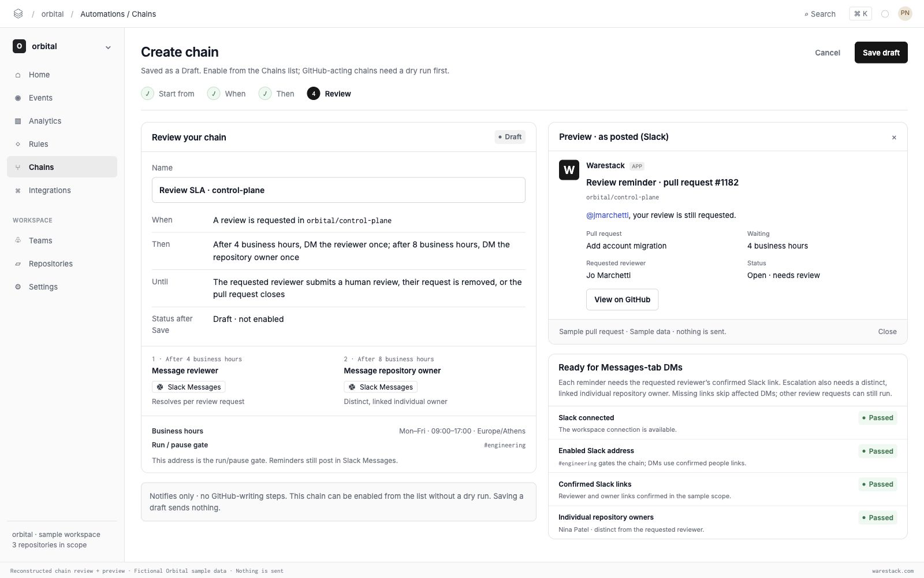Click the Analytics sidebar icon
924x578 pixels.
coord(18,121)
